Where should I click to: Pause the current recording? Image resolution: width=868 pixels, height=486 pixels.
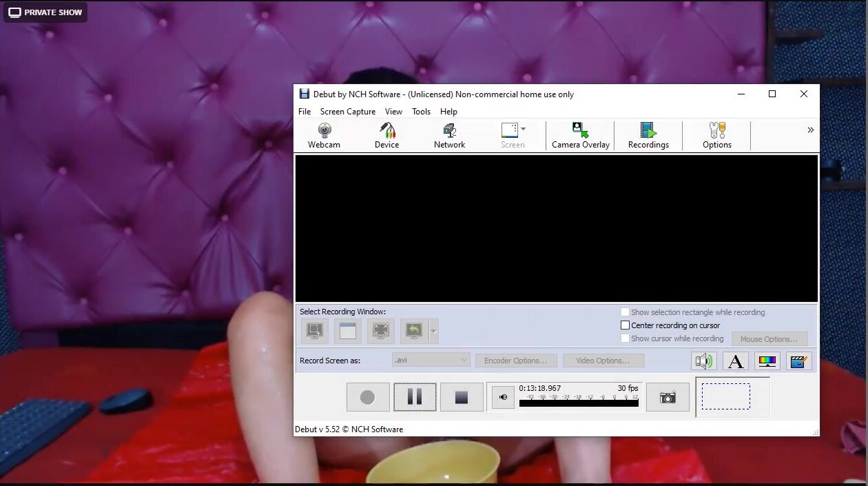click(x=415, y=397)
